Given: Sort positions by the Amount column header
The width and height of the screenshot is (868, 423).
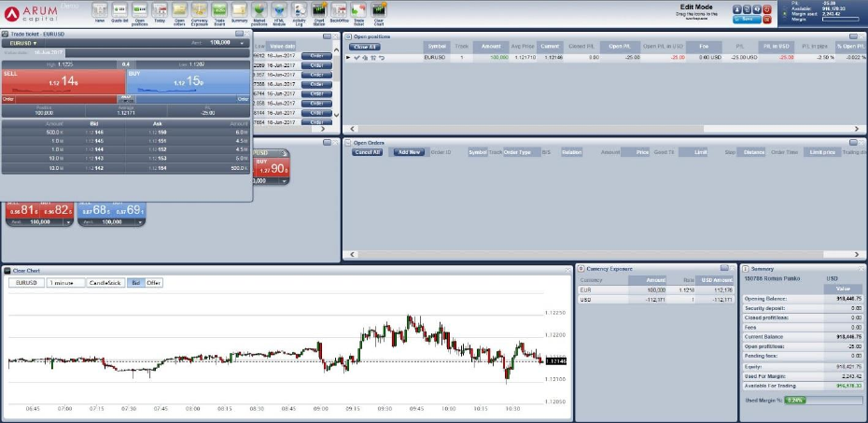Looking at the screenshot, I should [491, 47].
